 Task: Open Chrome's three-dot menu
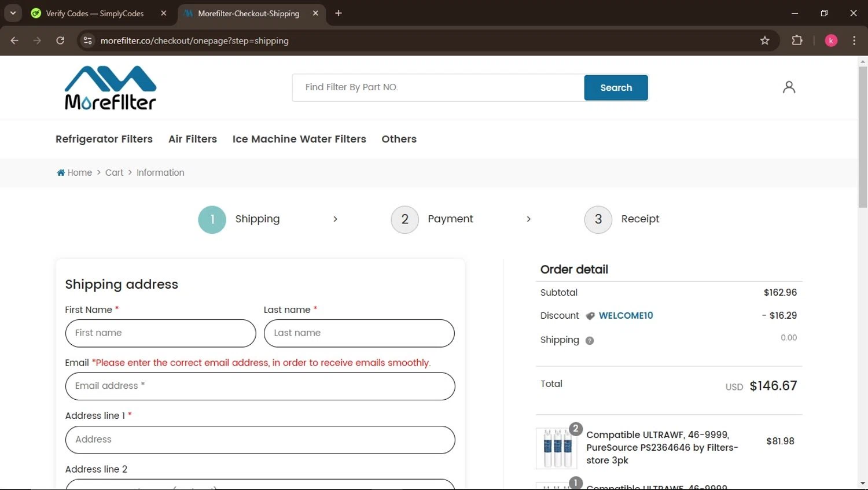[x=854, y=40]
